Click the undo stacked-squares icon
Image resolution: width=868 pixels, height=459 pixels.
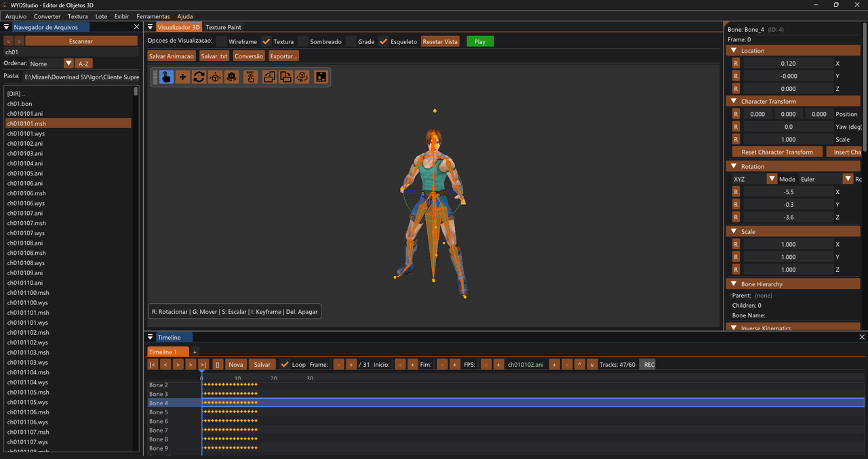tap(269, 77)
